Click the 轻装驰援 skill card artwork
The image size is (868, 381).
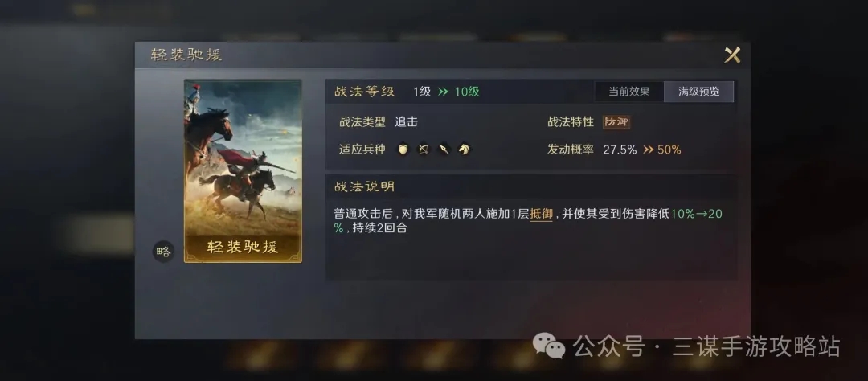point(243,158)
